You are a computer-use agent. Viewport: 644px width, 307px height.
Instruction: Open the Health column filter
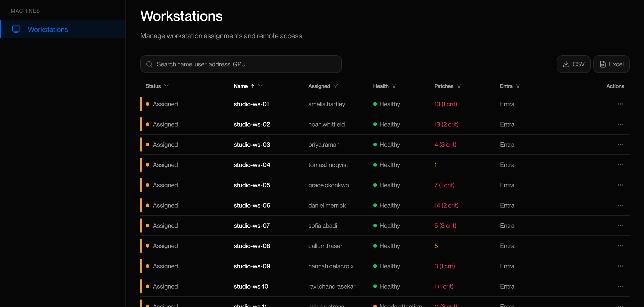point(394,86)
